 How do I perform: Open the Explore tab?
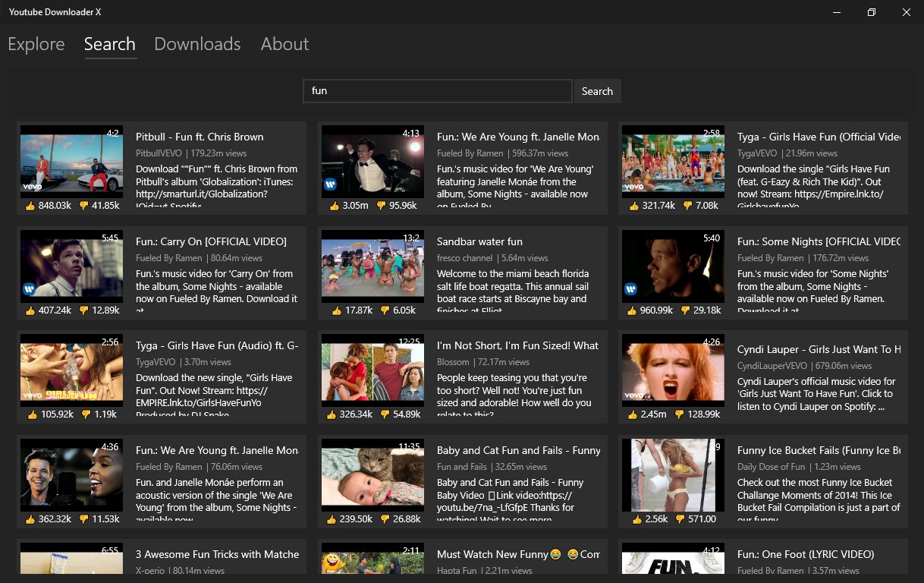[x=36, y=44]
